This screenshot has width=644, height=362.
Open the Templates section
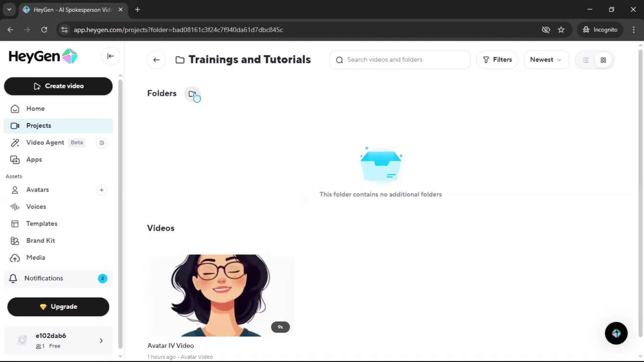pyautogui.click(x=42, y=224)
